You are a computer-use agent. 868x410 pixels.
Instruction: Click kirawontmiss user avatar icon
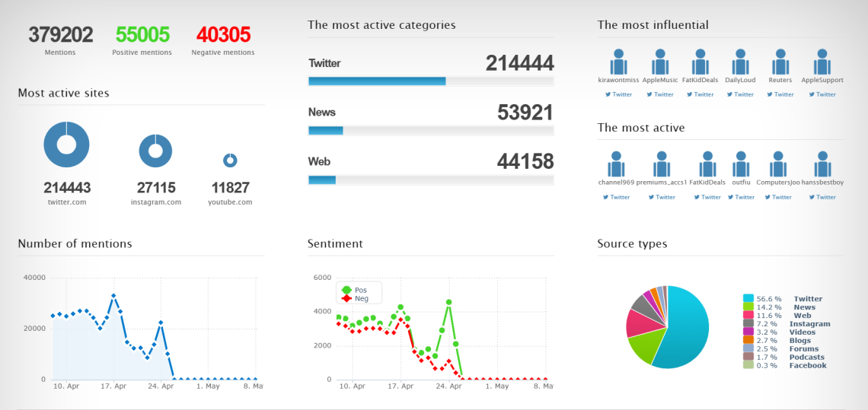pyautogui.click(x=619, y=62)
